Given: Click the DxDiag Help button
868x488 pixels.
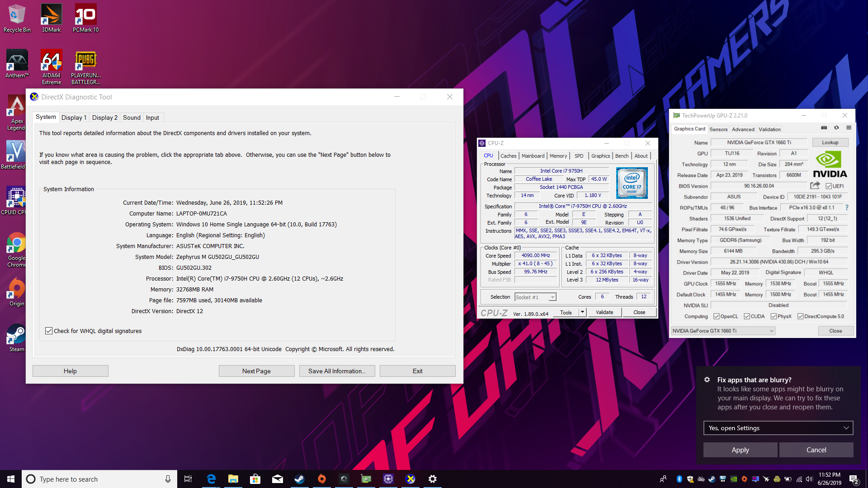Looking at the screenshot, I should (x=70, y=371).
